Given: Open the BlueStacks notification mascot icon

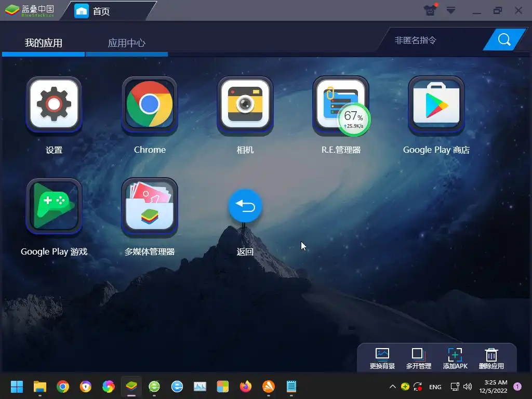Looking at the screenshot, I should point(430,10).
